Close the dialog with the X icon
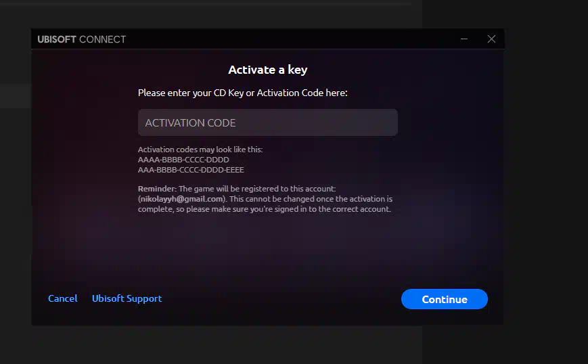 pyautogui.click(x=491, y=39)
